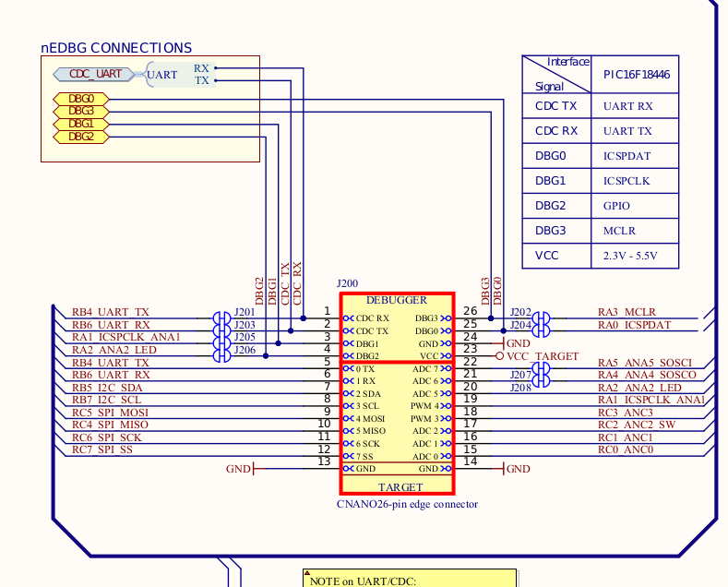The height and width of the screenshot is (587, 728).
Task: Select net label RC2_ANC2_SW
Action: (x=637, y=425)
